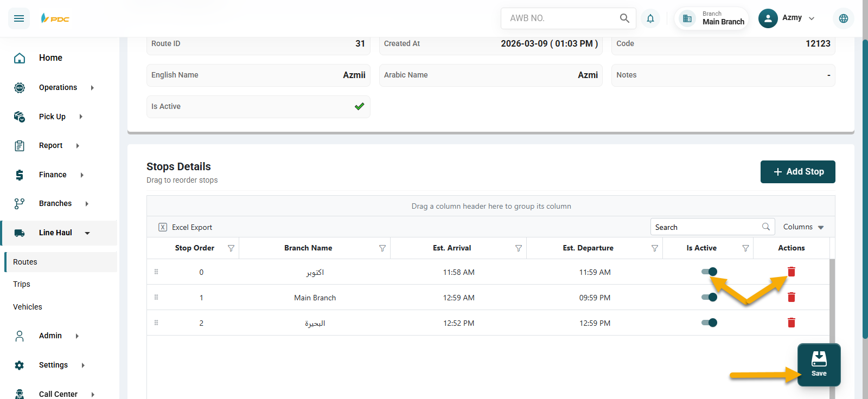Expand the Settings menu arrow
Screen dimensions: 868x399
[x=83, y=365]
